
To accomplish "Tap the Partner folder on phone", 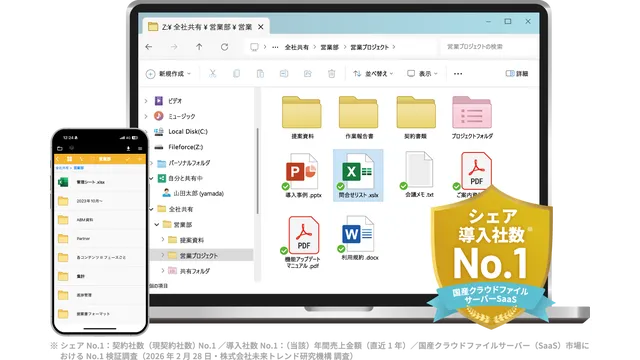I will click(x=100, y=238).
